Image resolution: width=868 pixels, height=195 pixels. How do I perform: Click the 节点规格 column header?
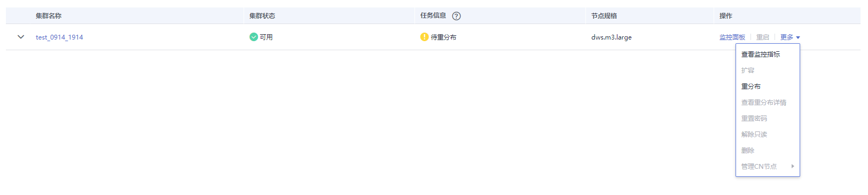[604, 16]
